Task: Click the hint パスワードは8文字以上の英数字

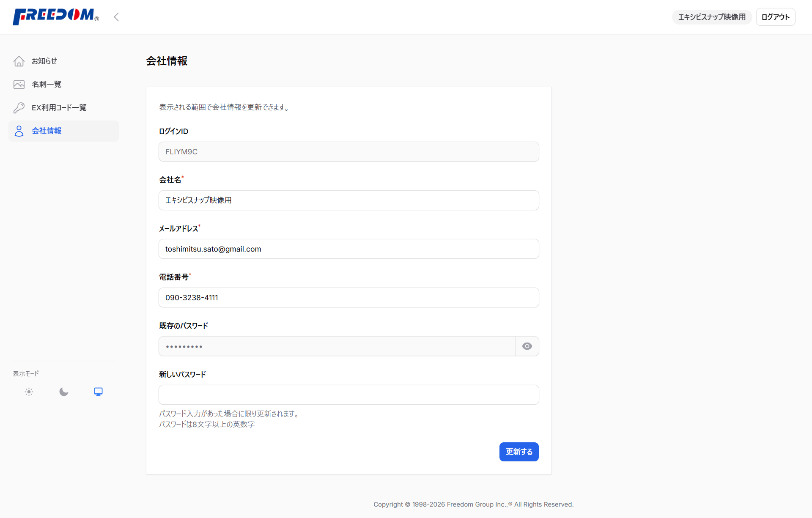Action: tap(207, 425)
